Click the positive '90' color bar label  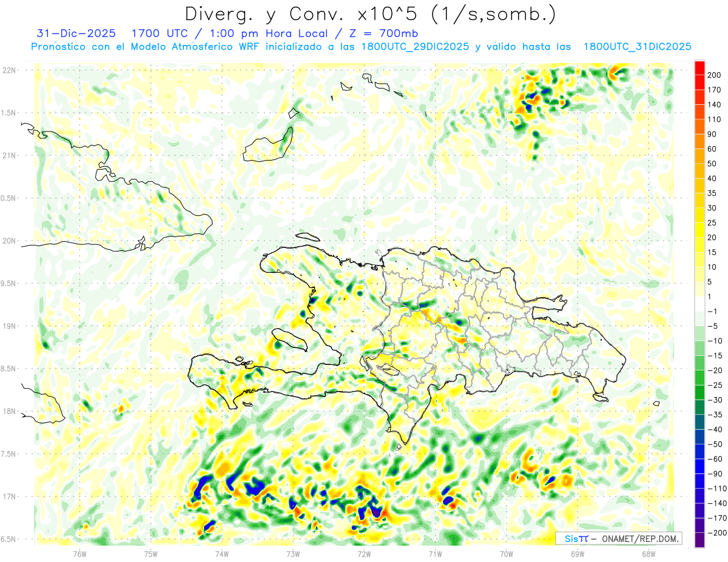pyautogui.click(x=713, y=135)
